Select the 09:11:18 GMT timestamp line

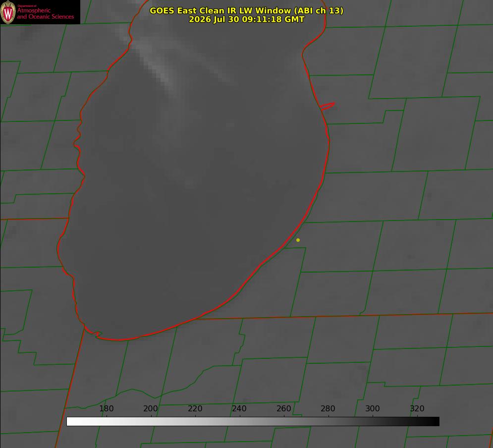246,19
